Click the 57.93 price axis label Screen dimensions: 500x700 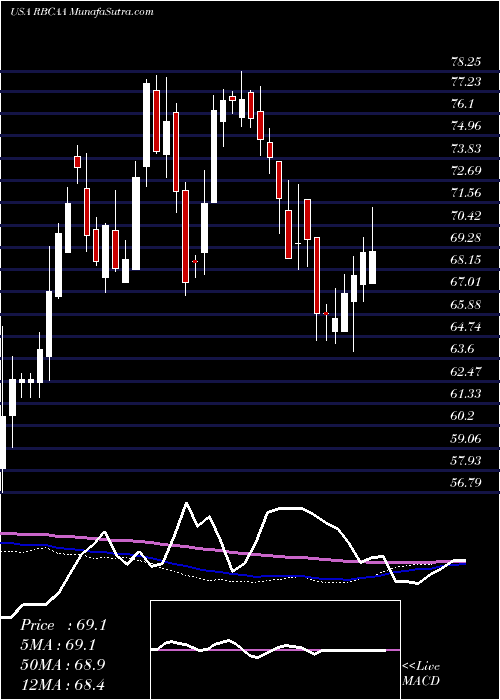click(467, 461)
